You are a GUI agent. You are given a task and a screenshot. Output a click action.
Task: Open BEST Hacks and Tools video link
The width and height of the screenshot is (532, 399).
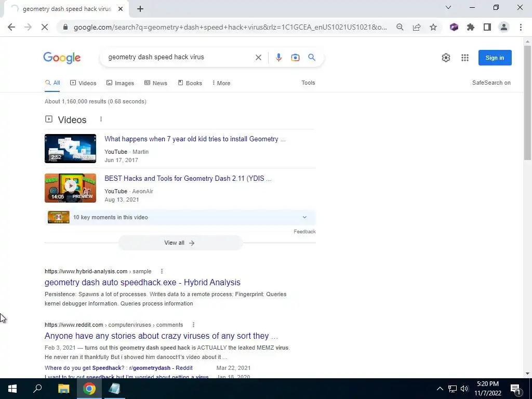pos(188,179)
